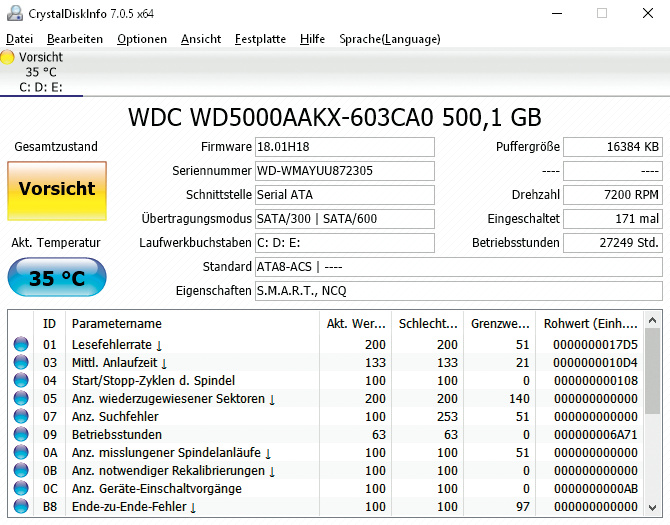
Task: Click the Seriennummer field WD-WMAYUU872305
Action: [345, 171]
